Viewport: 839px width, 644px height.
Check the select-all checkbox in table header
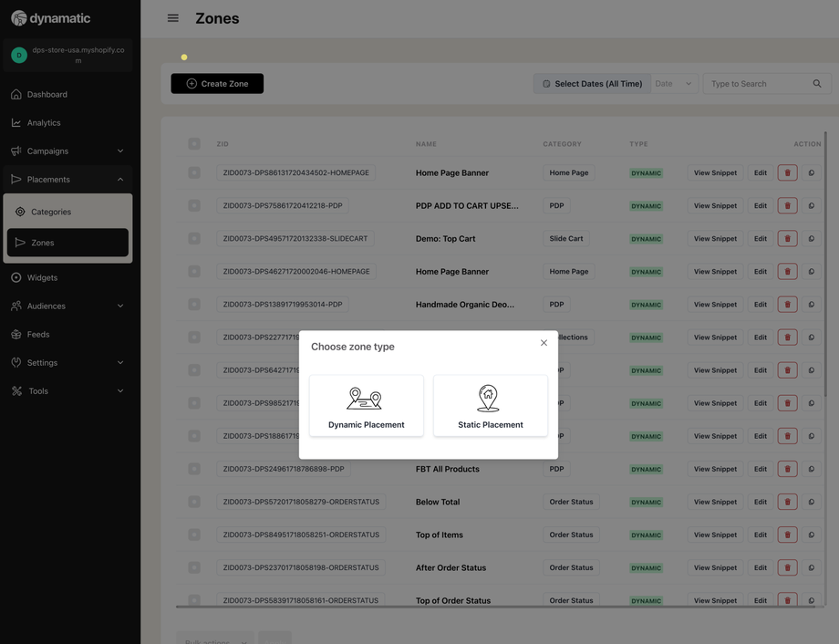point(194,144)
